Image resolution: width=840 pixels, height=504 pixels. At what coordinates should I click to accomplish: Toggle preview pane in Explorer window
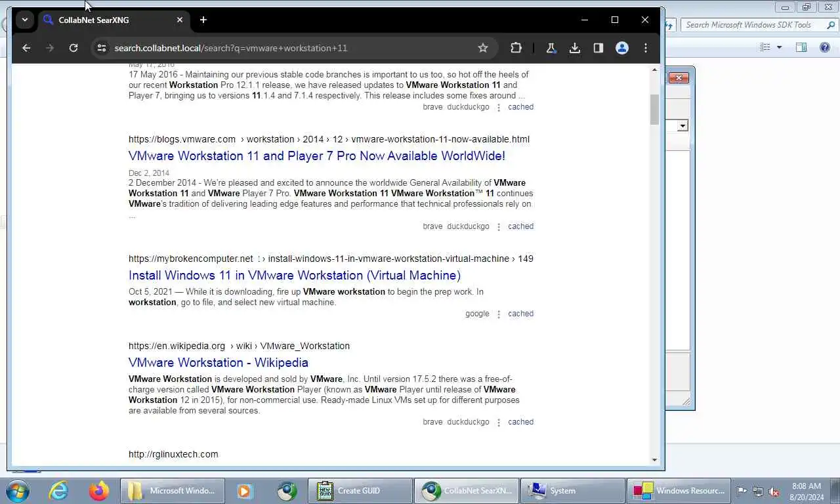801,47
